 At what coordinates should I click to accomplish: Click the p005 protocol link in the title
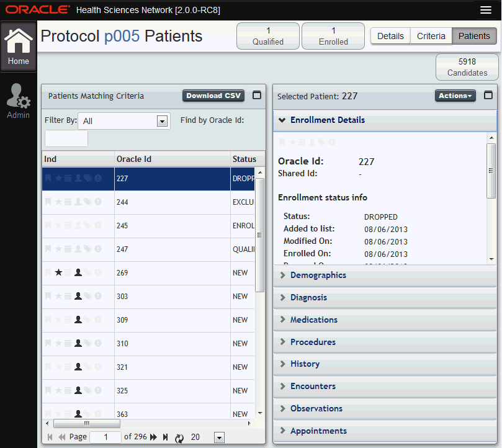122,36
